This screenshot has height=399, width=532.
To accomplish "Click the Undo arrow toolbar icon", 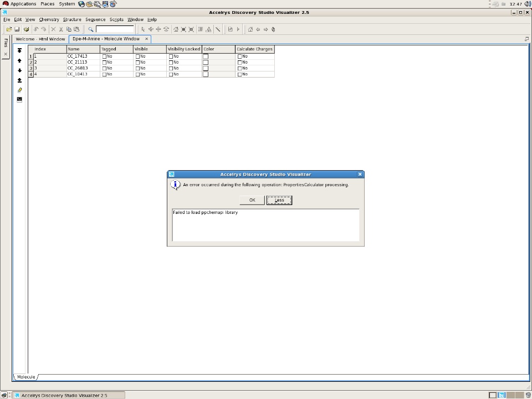I will pyautogui.click(x=36, y=29).
